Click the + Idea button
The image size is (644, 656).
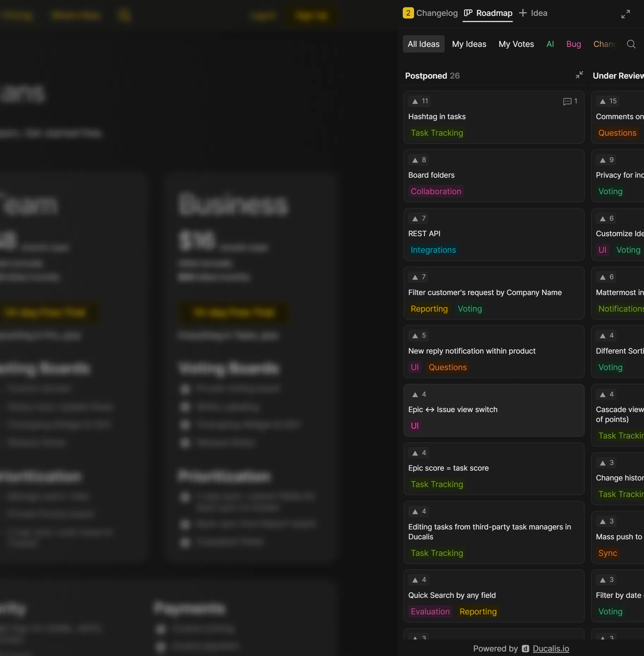[533, 13]
